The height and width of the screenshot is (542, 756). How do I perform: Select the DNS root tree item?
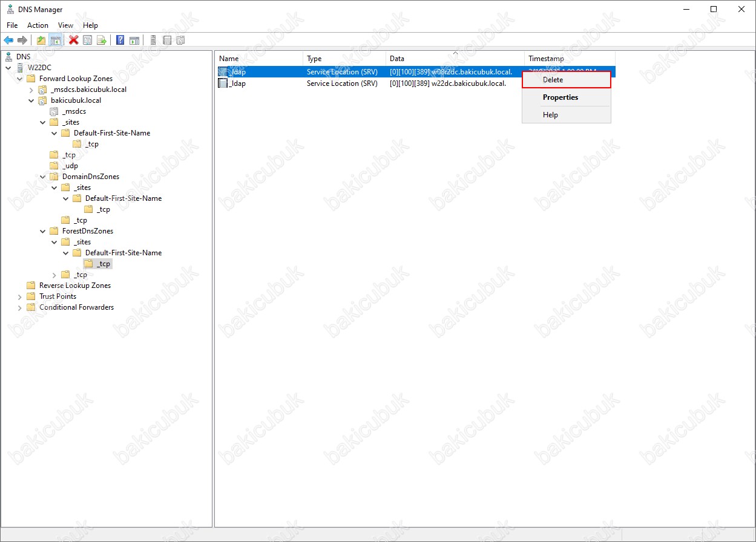click(23, 57)
